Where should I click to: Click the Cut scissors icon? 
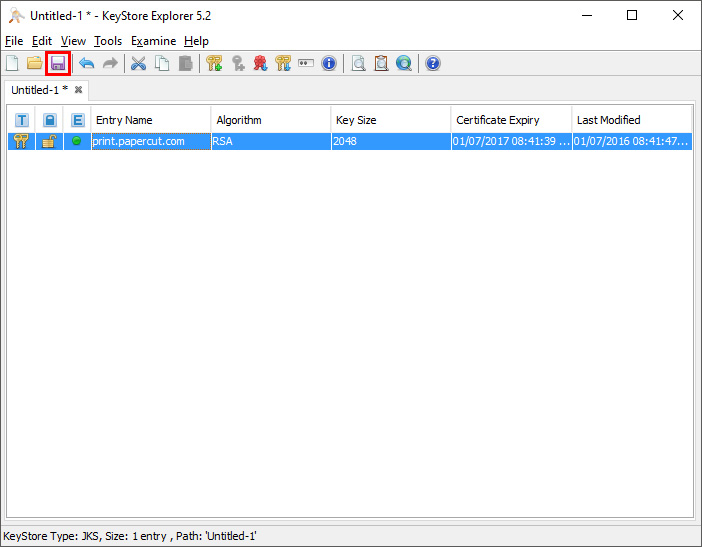point(138,63)
